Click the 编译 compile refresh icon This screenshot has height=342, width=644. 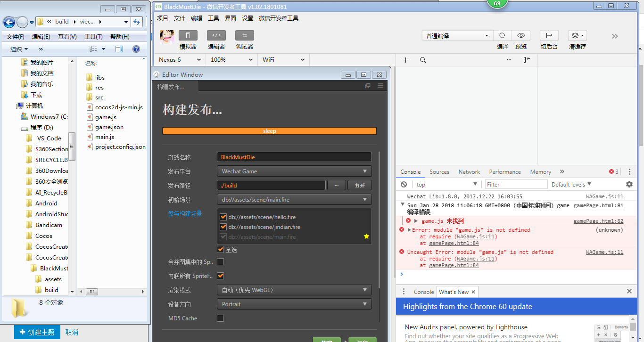pos(503,36)
